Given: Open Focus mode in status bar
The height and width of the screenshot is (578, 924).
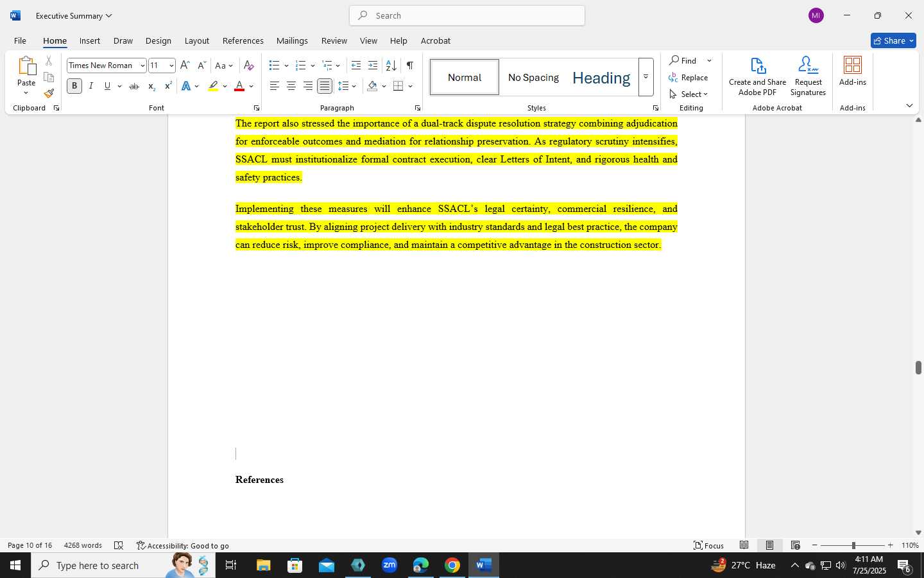Looking at the screenshot, I should point(709,545).
